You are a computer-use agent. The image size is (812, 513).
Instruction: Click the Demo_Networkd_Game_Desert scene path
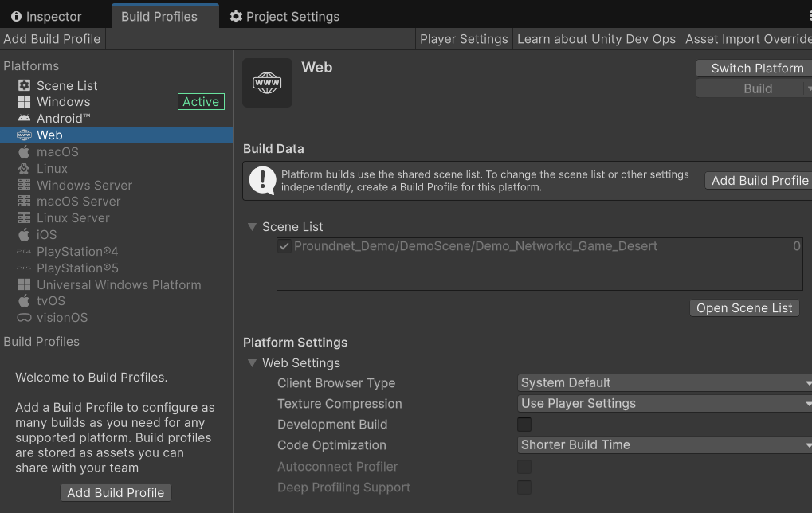tap(476, 246)
